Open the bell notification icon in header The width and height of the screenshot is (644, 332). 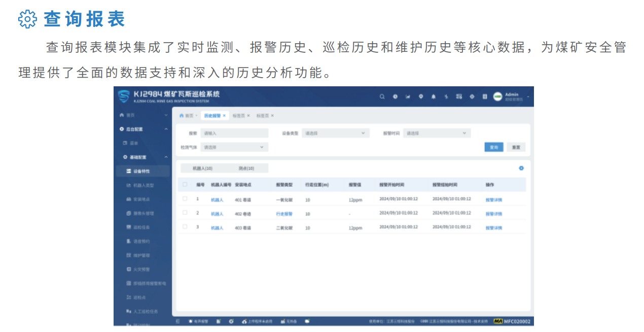(x=433, y=96)
